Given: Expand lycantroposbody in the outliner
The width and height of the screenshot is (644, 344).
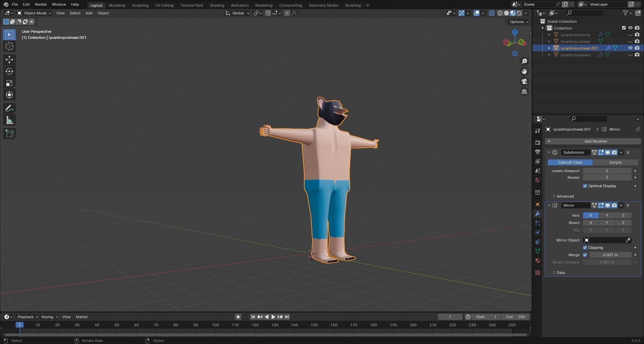Looking at the screenshot, I should click(x=549, y=35).
